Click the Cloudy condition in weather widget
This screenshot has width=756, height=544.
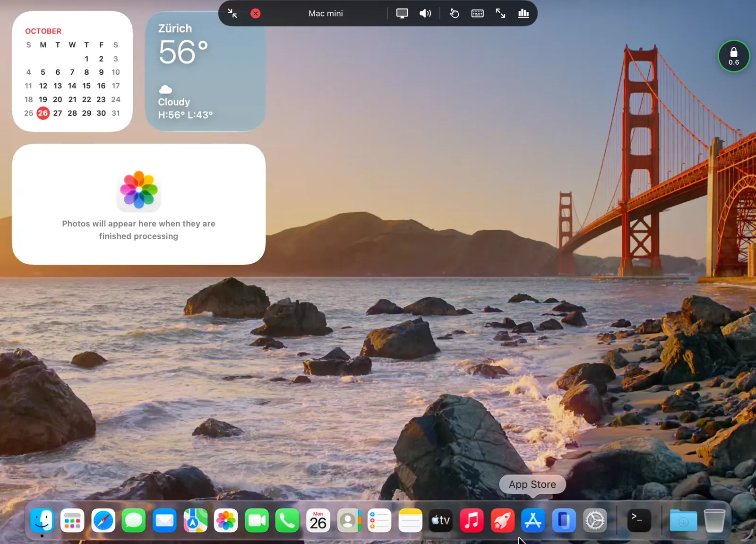(x=174, y=102)
